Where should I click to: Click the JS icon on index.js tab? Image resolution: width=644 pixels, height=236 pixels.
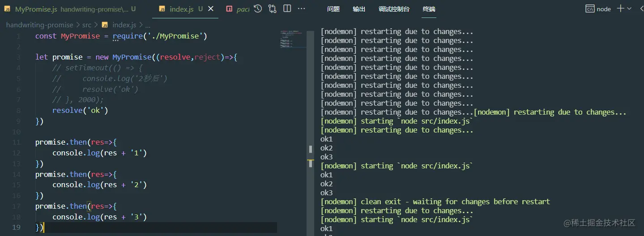[162, 9]
